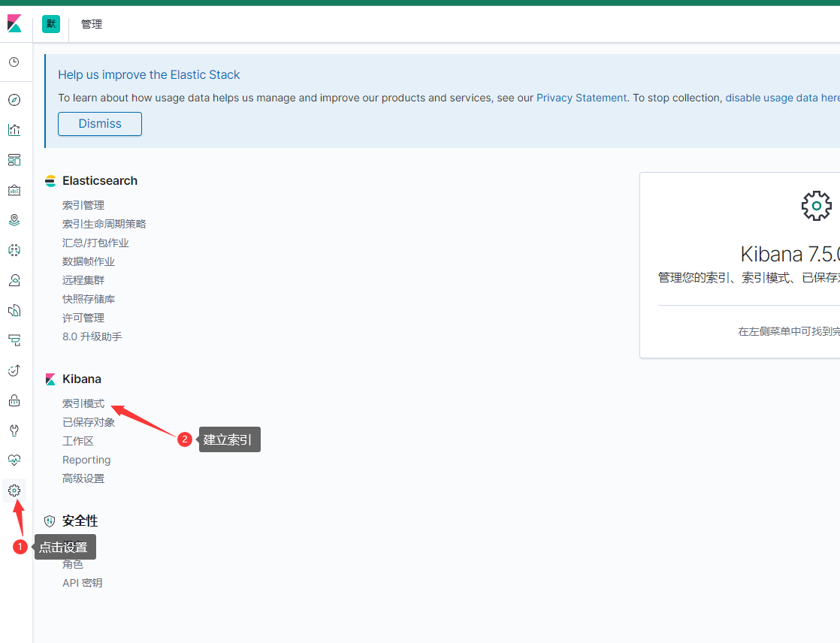The height and width of the screenshot is (643, 840).
Task: Open Uptime from the sidebar
Action: (14, 370)
